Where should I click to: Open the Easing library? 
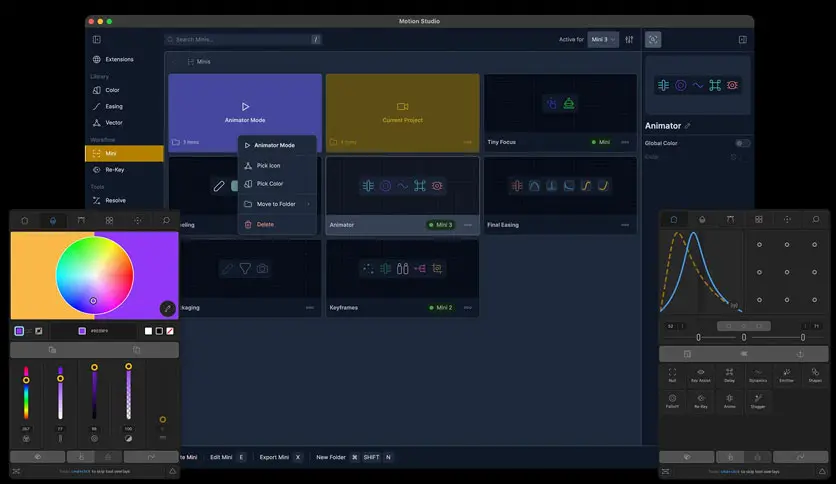[108, 106]
